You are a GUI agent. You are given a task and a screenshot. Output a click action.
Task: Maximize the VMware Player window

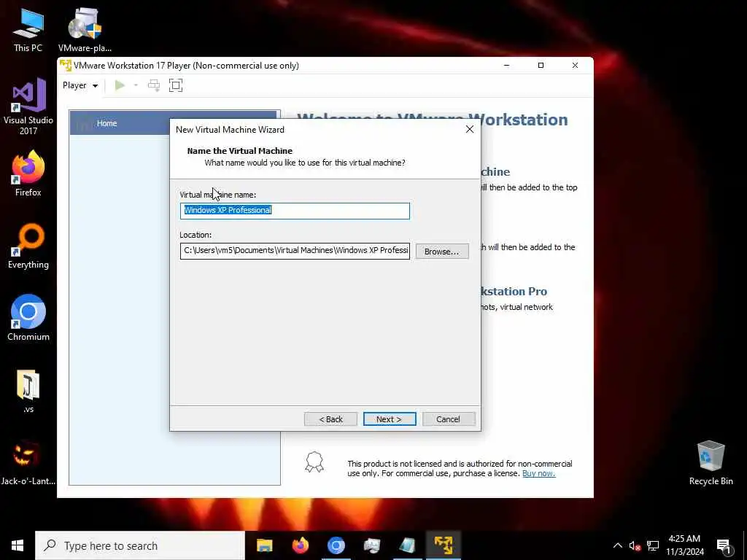pyautogui.click(x=541, y=65)
